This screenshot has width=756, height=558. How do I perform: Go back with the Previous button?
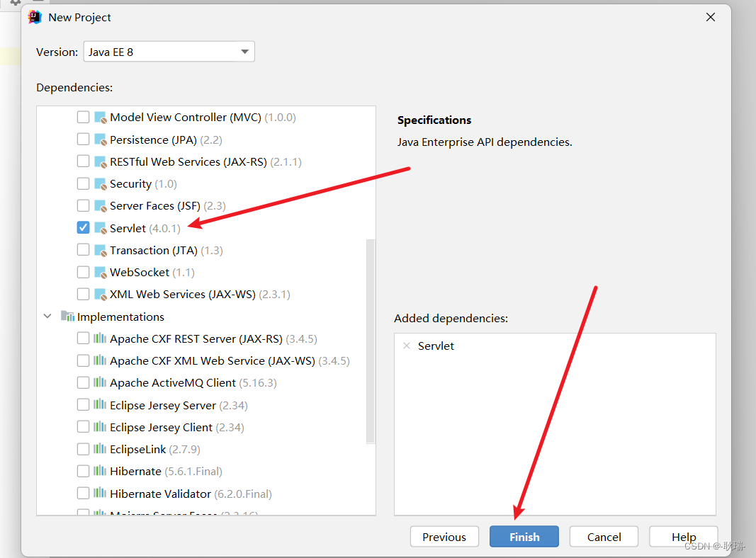(x=444, y=537)
